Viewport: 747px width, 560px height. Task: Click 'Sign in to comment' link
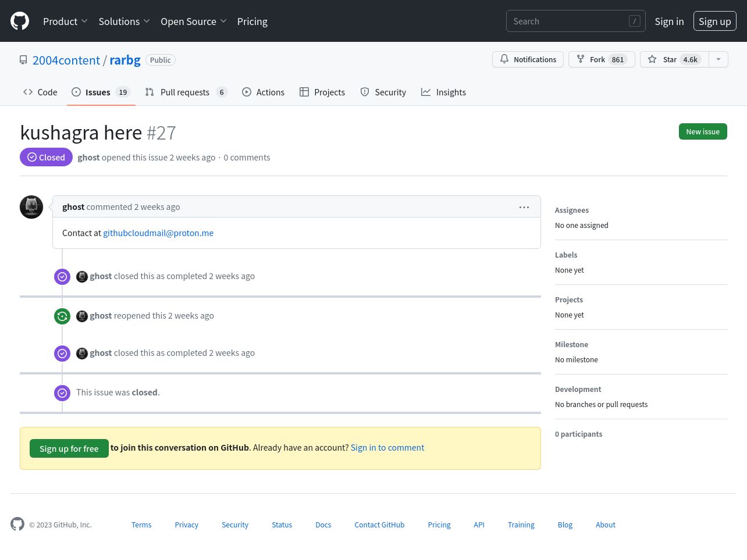pos(387,448)
